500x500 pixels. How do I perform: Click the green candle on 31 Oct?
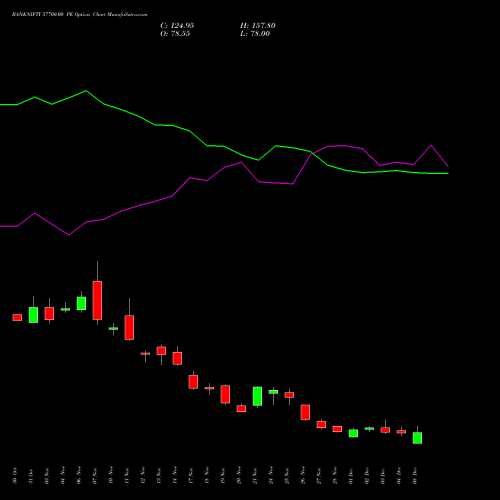pos(33,315)
